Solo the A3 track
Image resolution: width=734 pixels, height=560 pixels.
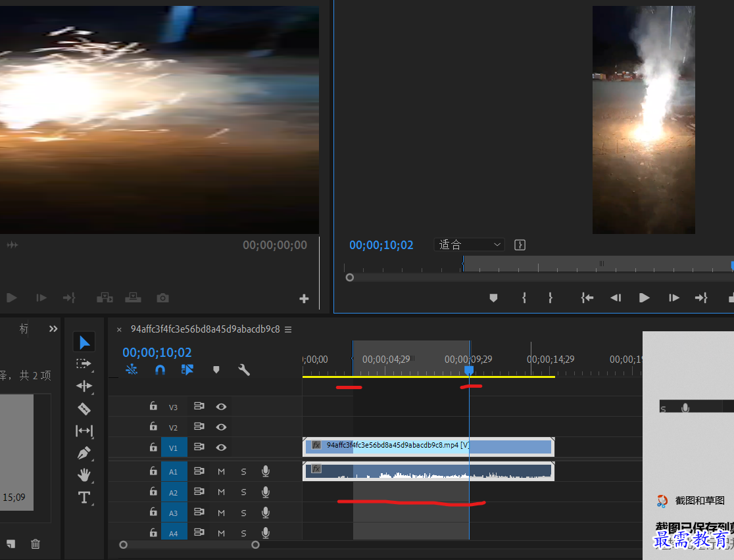243,513
